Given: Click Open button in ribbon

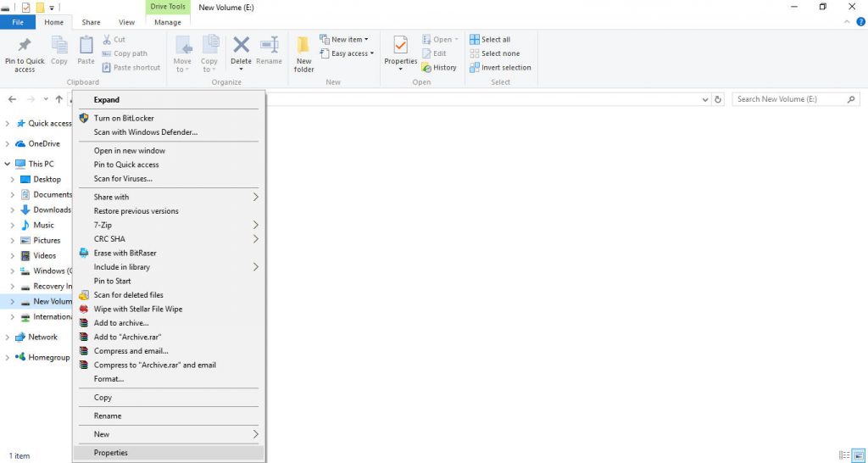Looking at the screenshot, I should click(x=440, y=39).
